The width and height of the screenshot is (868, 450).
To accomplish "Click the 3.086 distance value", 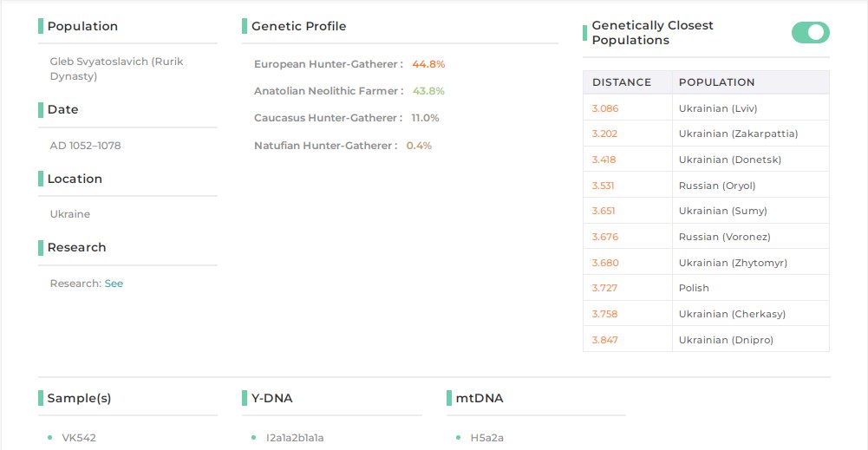I will 605,108.
